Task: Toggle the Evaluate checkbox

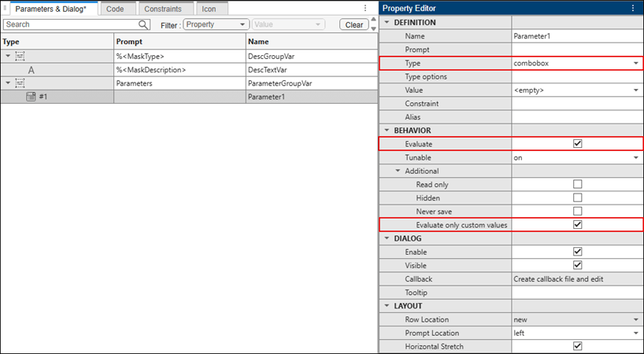Action: (577, 144)
